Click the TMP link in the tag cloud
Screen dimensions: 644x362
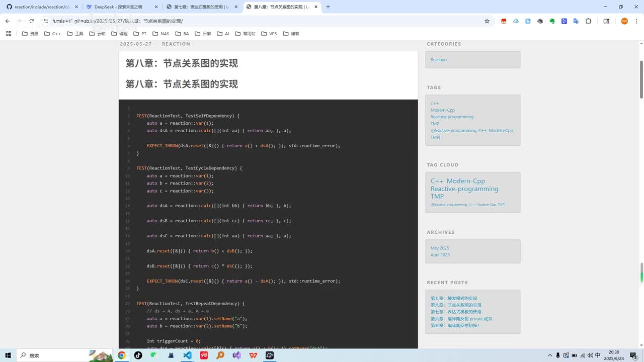point(437,197)
